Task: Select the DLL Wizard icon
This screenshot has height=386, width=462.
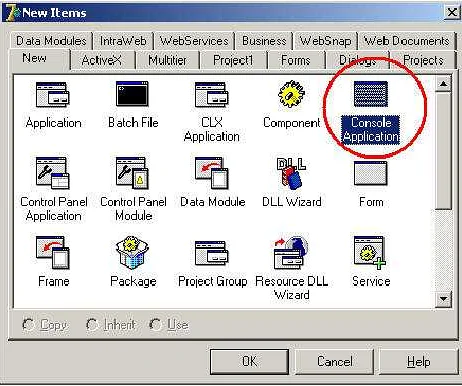Action: click(x=291, y=173)
